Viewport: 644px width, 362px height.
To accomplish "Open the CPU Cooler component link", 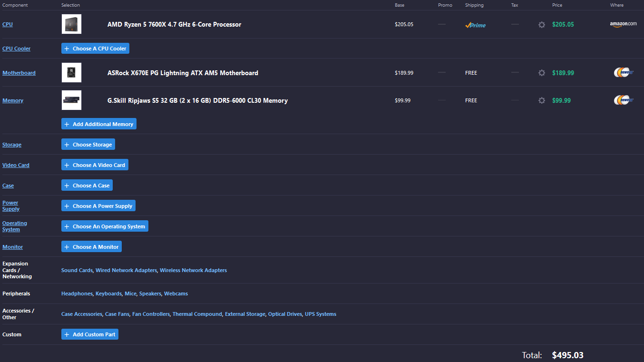I will pyautogui.click(x=16, y=49).
